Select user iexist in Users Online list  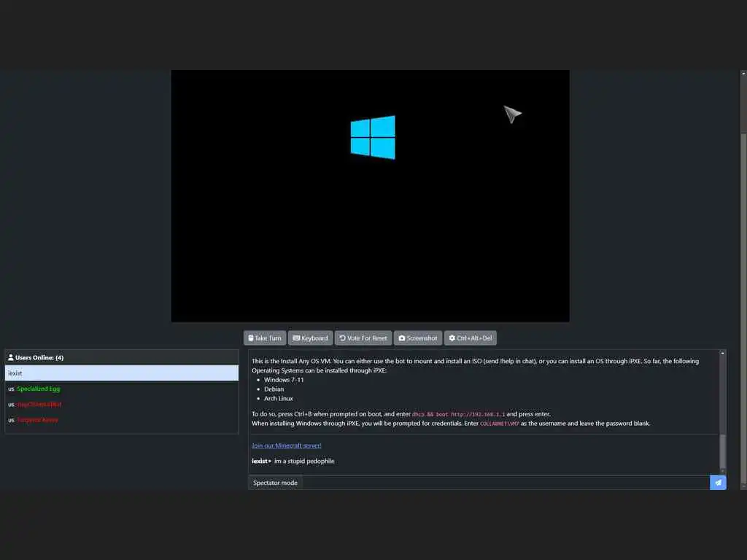122,373
